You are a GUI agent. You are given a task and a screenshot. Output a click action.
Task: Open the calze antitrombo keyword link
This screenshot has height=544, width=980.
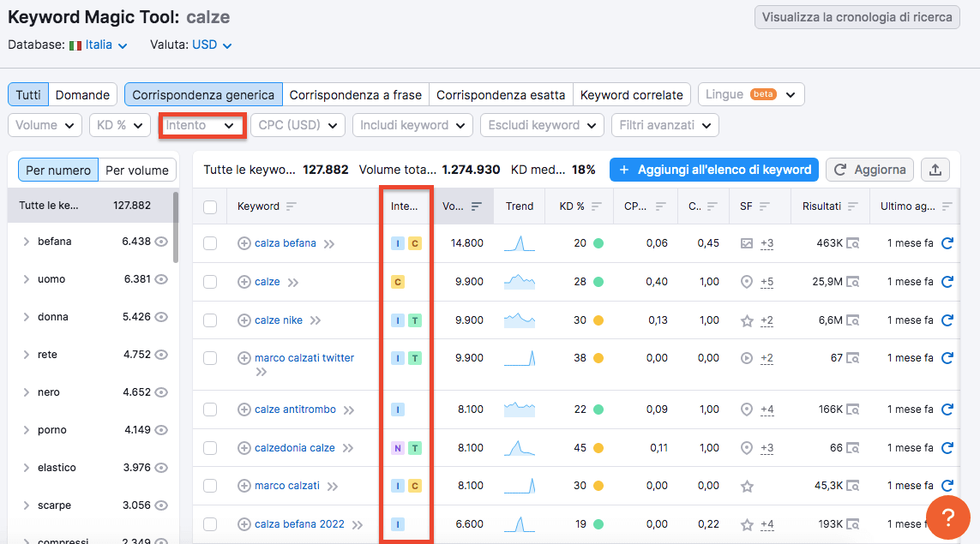(295, 409)
